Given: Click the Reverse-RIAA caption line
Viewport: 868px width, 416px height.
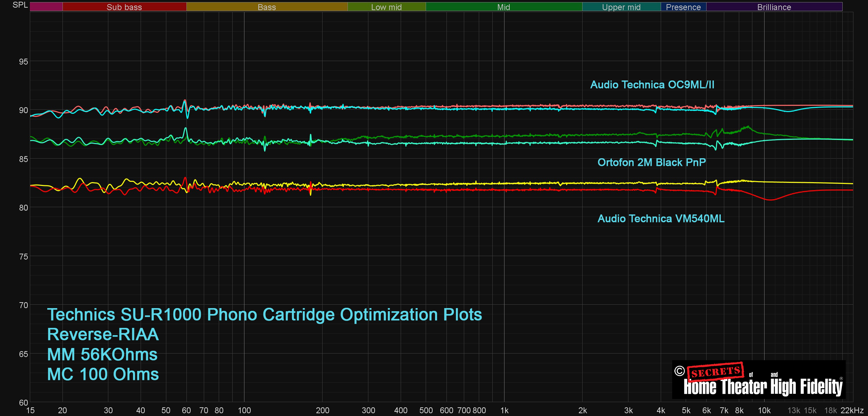Looking at the screenshot, I should point(103,334).
